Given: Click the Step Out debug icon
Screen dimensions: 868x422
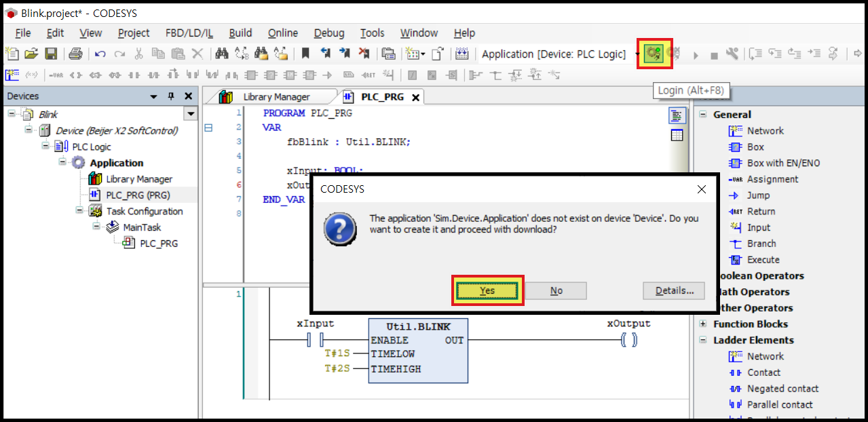Looking at the screenshot, I should coord(795,54).
